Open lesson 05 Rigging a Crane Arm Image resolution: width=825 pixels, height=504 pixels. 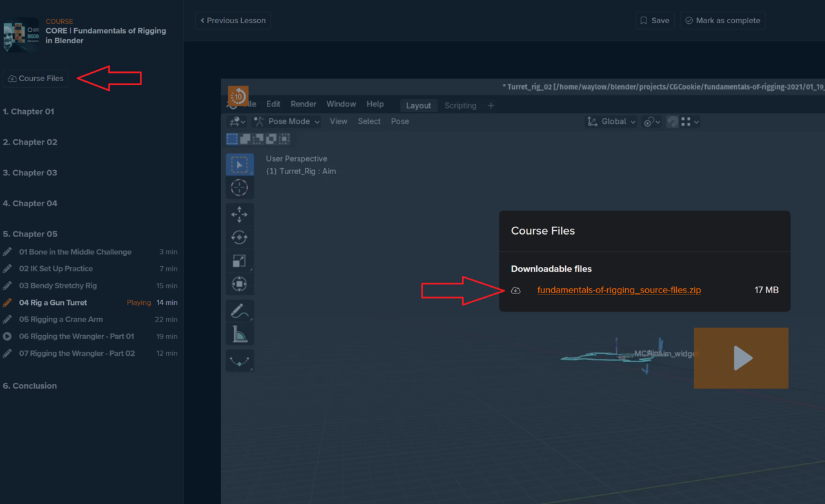tap(61, 320)
